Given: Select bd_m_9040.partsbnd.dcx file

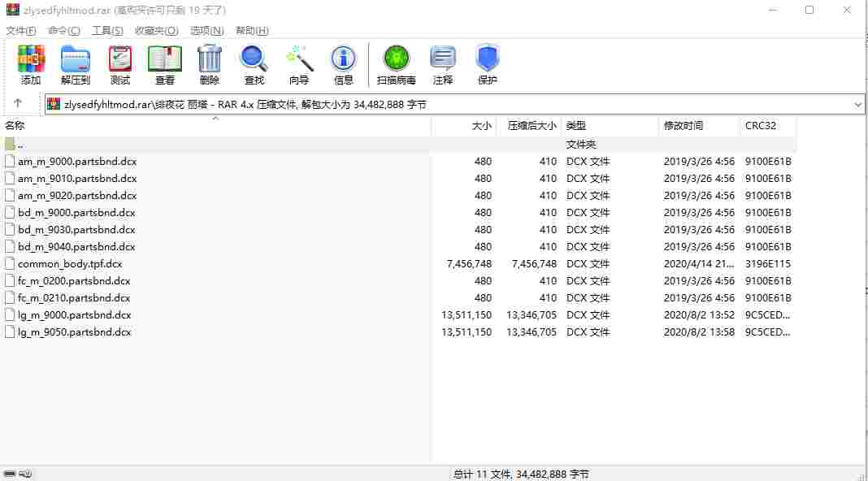Looking at the screenshot, I should [76, 246].
